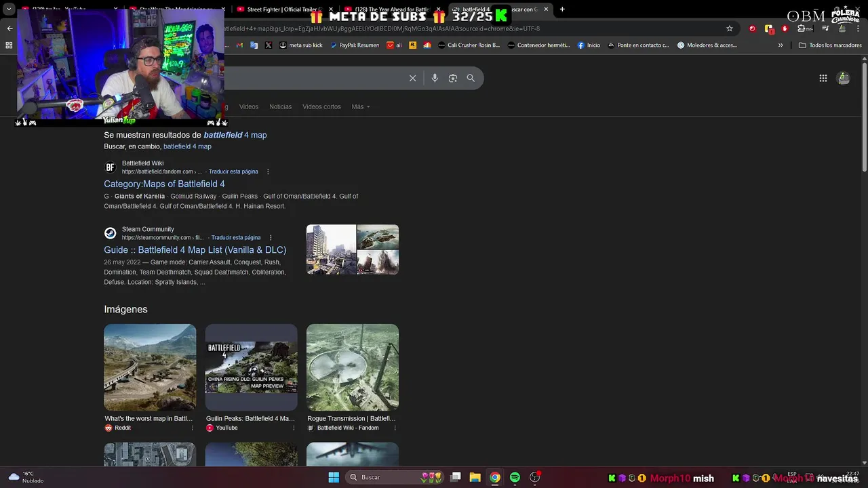Viewport: 868px width, 488px height.
Task: Go back with the browser arrow
Action: (x=9, y=28)
